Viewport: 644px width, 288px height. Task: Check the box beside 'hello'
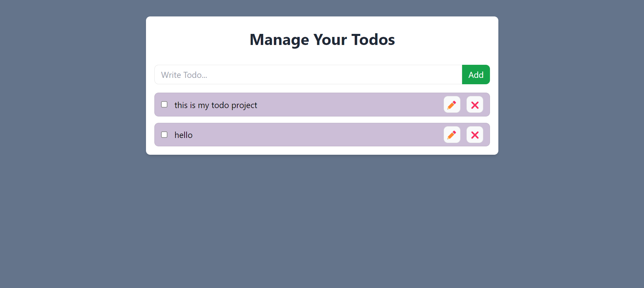[164, 135]
